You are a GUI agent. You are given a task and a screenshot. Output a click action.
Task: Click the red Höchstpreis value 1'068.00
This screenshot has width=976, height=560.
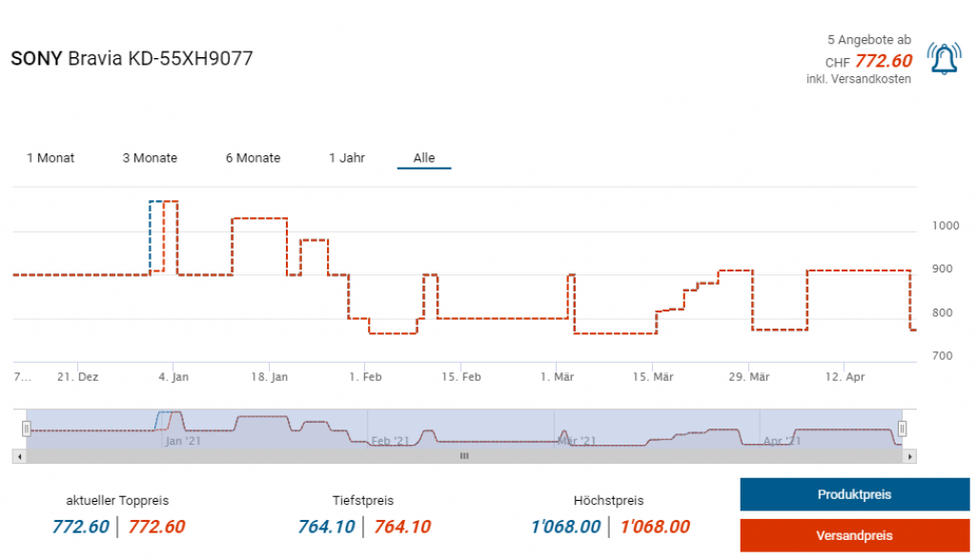(655, 527)
